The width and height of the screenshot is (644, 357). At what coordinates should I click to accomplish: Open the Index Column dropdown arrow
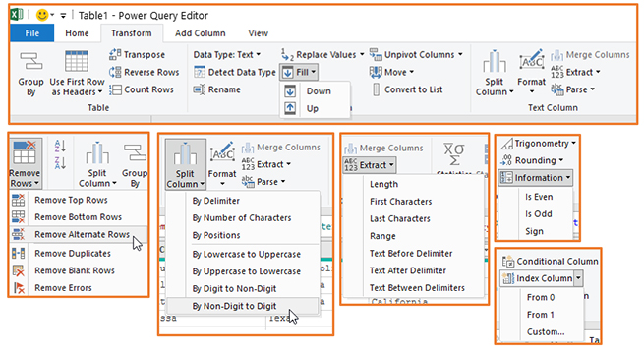578,278
